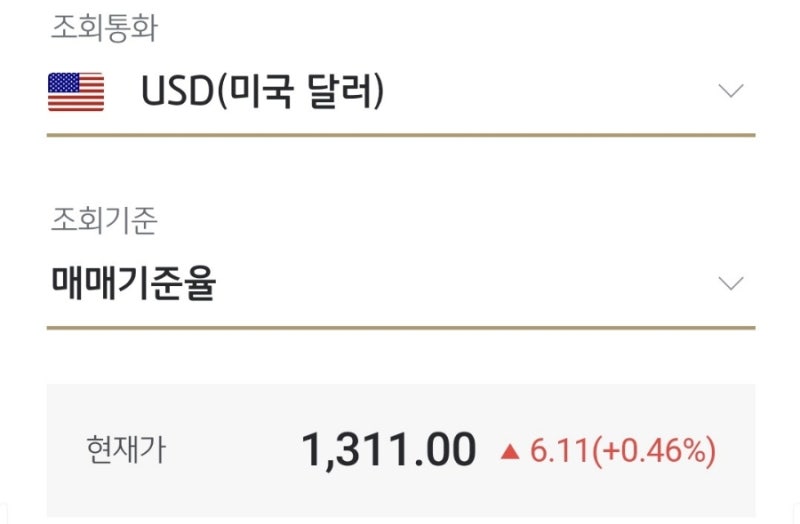Click the 미국 text in the currency name

[260, 91]
